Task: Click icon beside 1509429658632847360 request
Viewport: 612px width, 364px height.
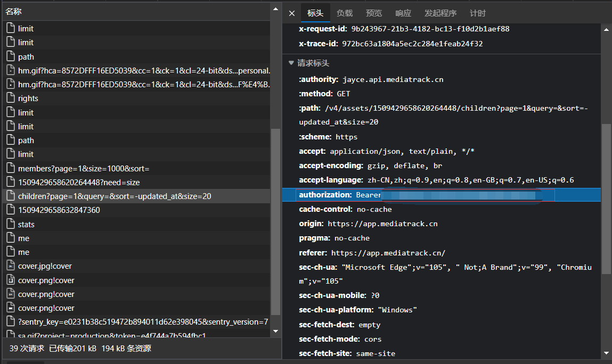Action: click(x=10, y=210)
